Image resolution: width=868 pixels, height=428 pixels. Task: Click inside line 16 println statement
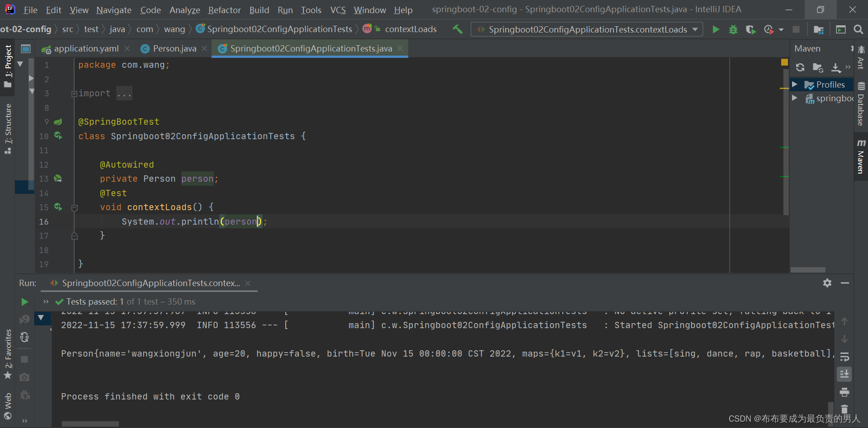[194, 221]
